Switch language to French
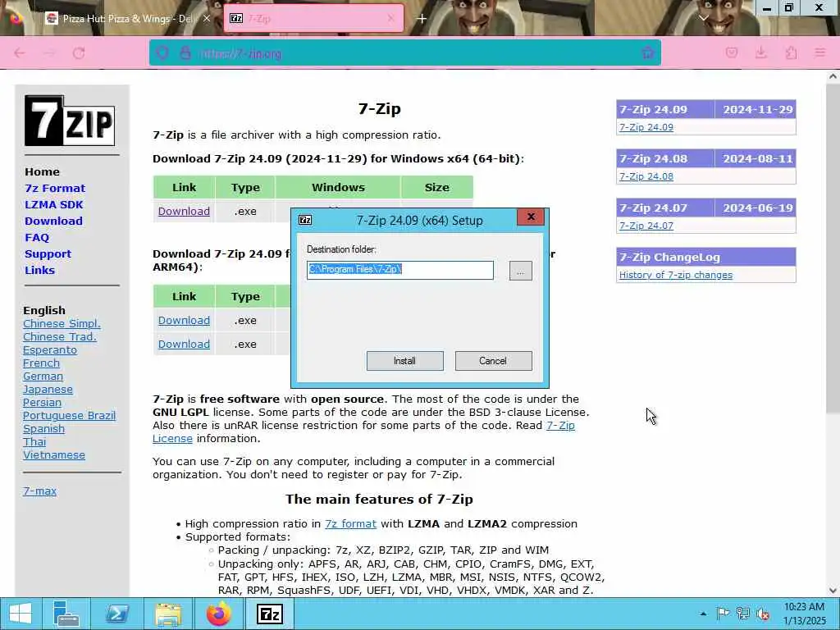Screen dimensions: 840x630 point(41,363)
